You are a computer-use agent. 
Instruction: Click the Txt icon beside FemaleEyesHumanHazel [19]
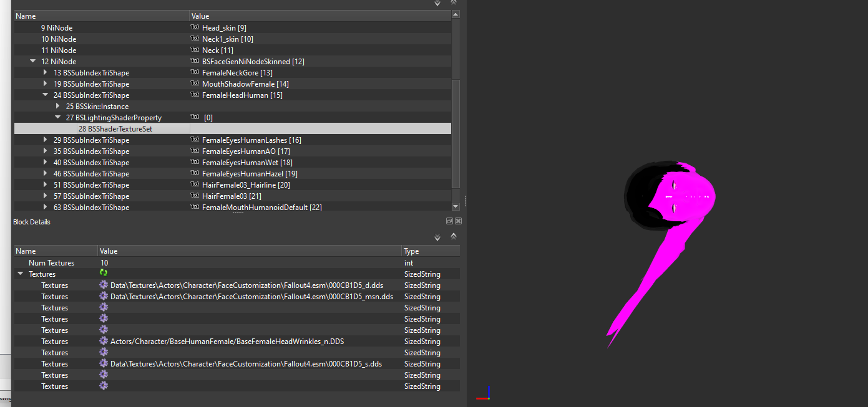(195, 173)
